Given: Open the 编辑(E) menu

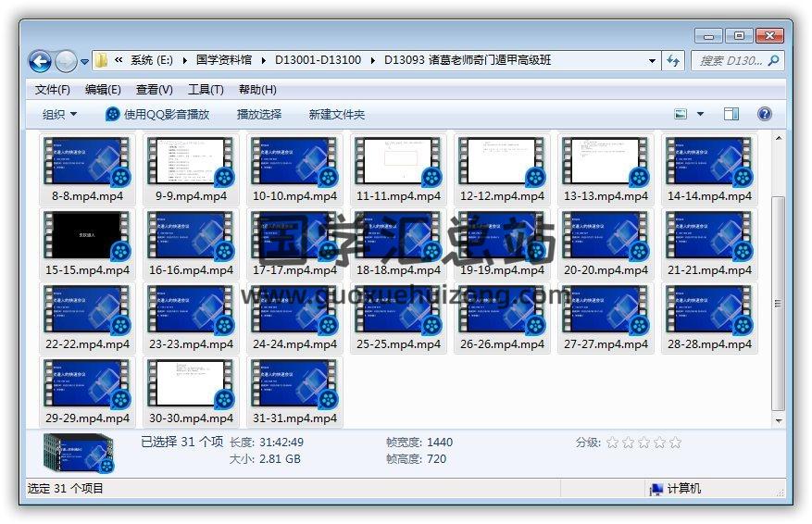Looking at the screenshot, I should click(103, 90).
